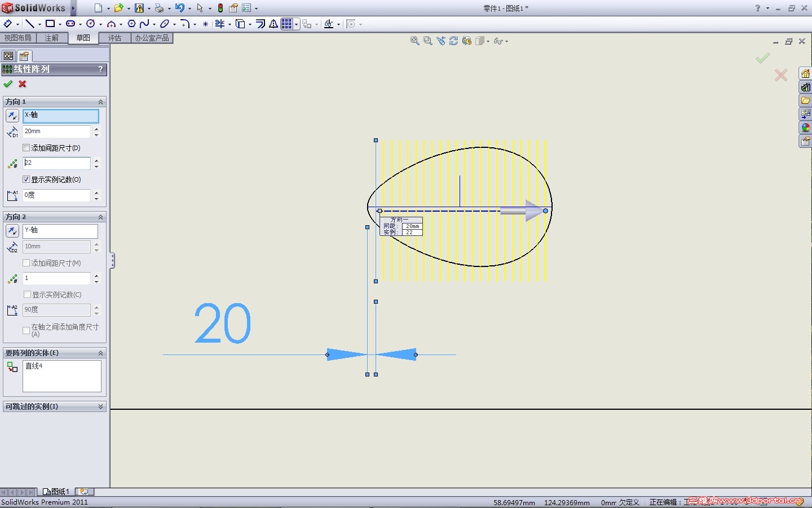Image resolution: width=812 pixels, height=508 pixels.
Task: Collapse the 要阵列的实体(E) section
Action: [101, 353]
